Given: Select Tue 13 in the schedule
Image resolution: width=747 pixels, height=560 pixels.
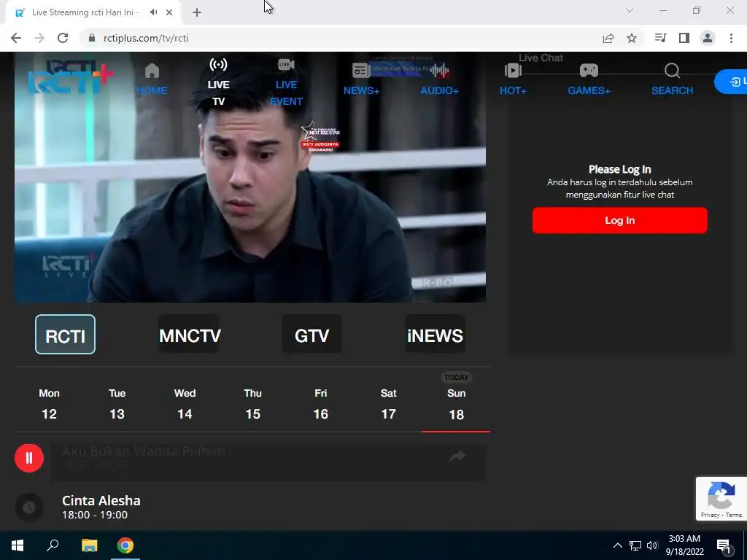Looking at the screenshot, I should tap(117, 404).
